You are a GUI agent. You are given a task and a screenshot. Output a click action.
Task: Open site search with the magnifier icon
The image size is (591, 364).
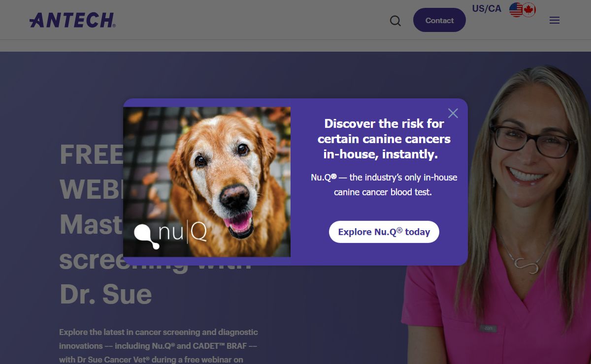pyautogui.click(x=395, y=21)
